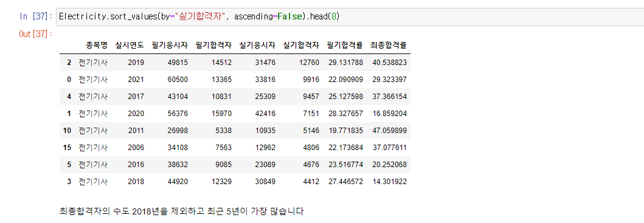
Task: Click the value 12962
Action: click(265, 148)
